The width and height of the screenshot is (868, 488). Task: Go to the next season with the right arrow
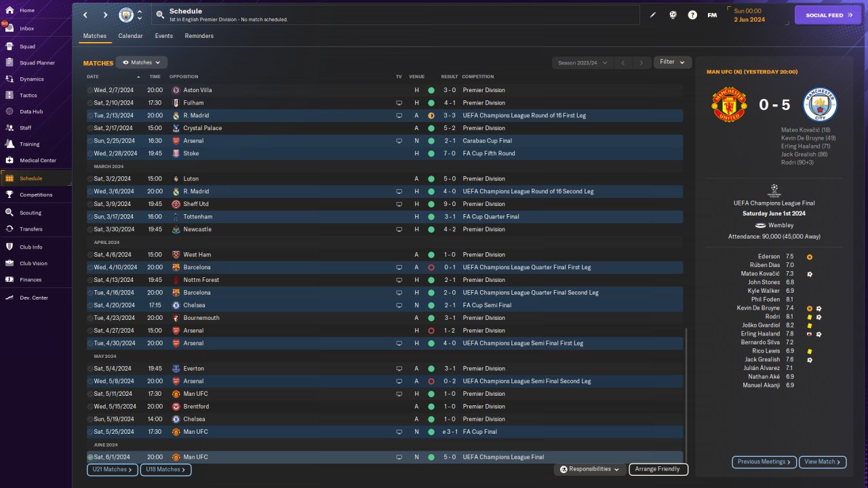(x=642, y=62)
